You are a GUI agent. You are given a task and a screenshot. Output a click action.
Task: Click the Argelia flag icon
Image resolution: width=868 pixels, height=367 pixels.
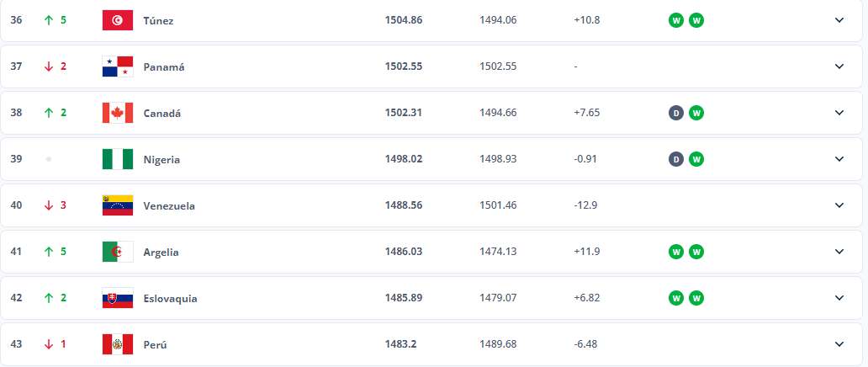click(118, 252)
